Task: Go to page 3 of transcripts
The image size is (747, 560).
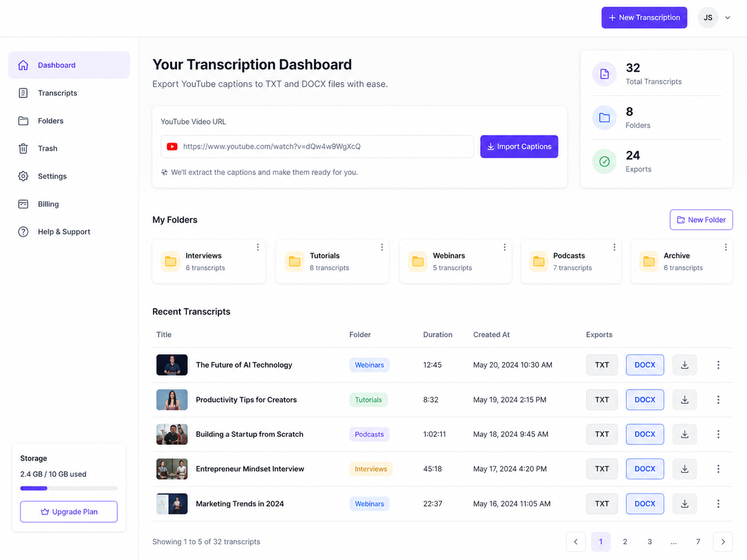Action: pyautogui.click(x=649, y=541)
